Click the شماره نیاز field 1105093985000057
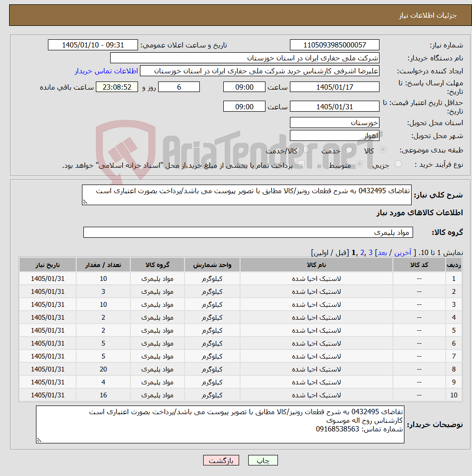This screenshot has height=476, width=472. 334,45
